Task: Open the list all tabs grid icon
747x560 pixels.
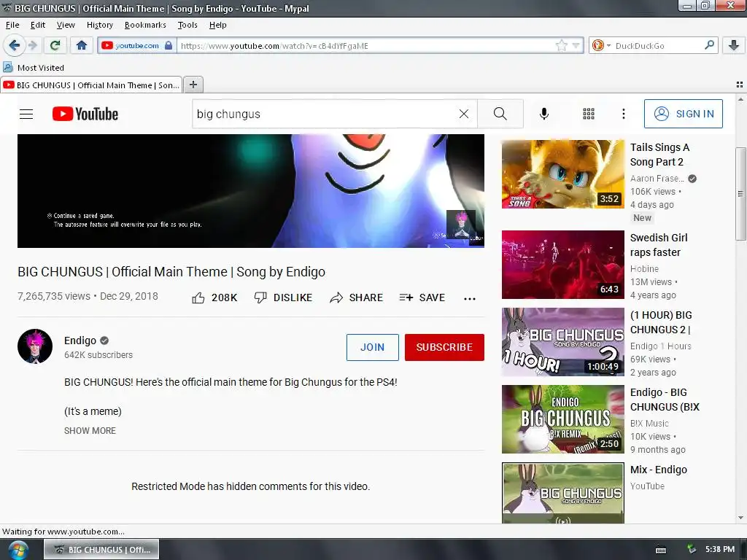Action: (x=740, y=85)
